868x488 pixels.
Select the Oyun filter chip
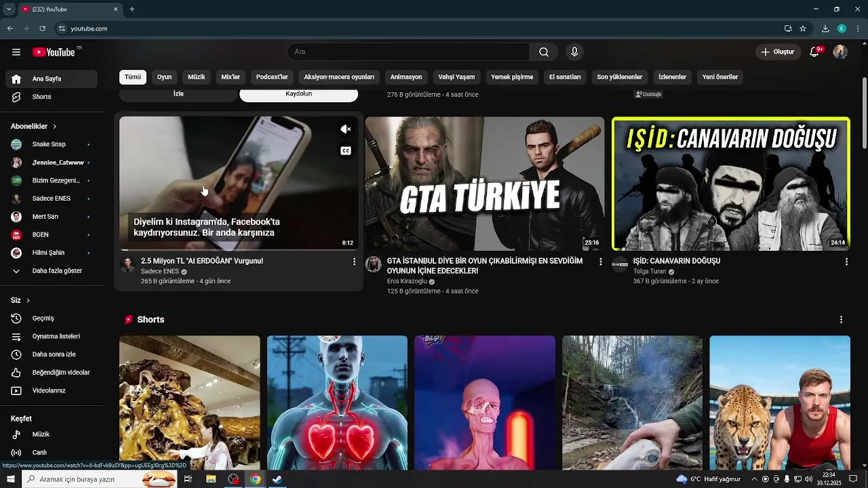coord(165,77)
